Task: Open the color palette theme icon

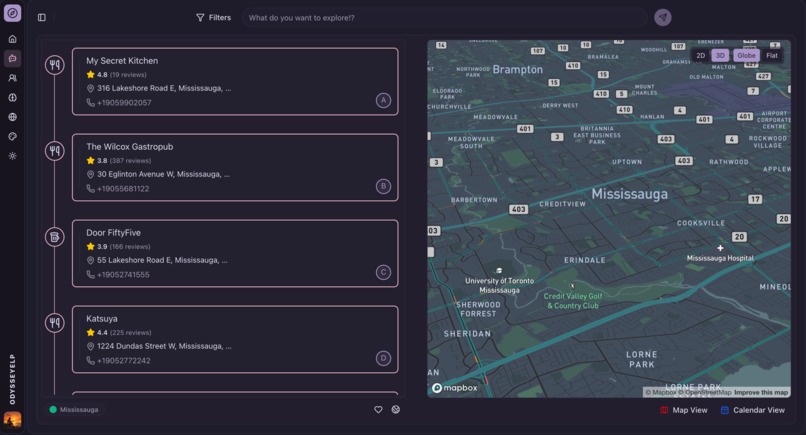Action: [x=12, y=136]
